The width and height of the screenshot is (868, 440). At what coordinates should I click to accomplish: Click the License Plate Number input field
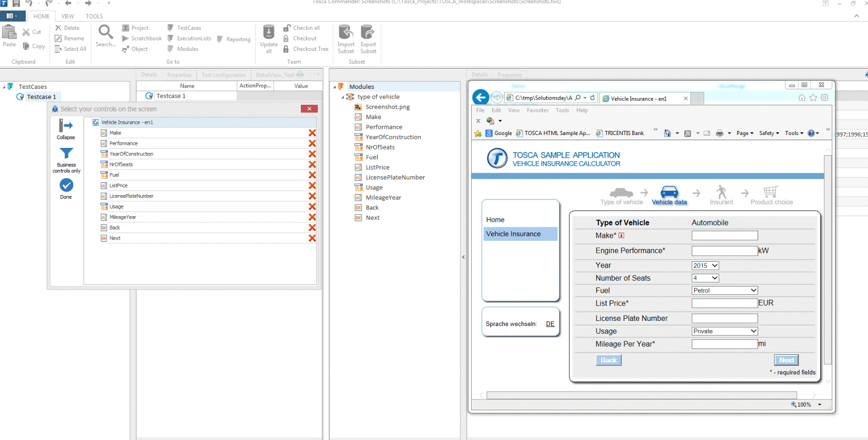pos(725,319)
